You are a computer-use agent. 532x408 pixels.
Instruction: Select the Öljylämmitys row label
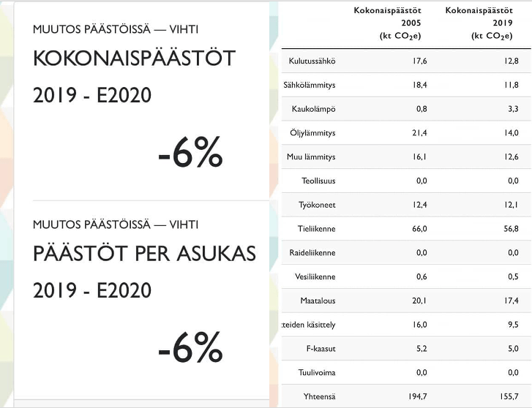(313, 133)
